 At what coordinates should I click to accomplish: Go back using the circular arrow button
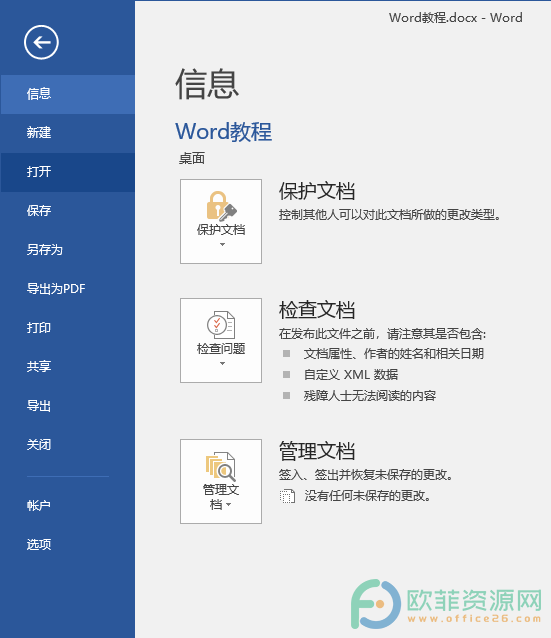41,42
